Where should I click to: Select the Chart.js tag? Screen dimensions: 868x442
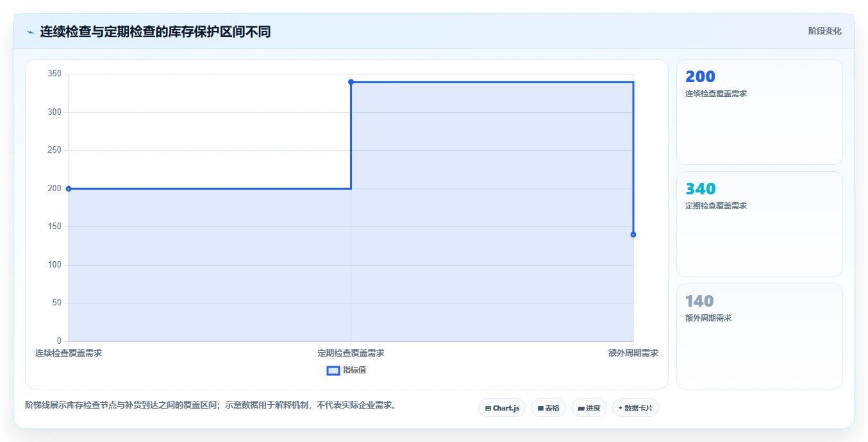(502, 408)
